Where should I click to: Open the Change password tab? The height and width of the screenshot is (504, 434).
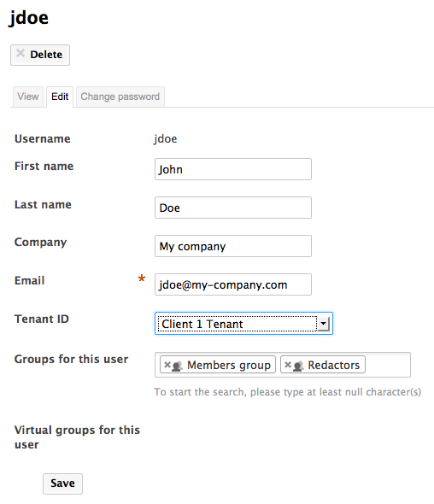point(120,97)
